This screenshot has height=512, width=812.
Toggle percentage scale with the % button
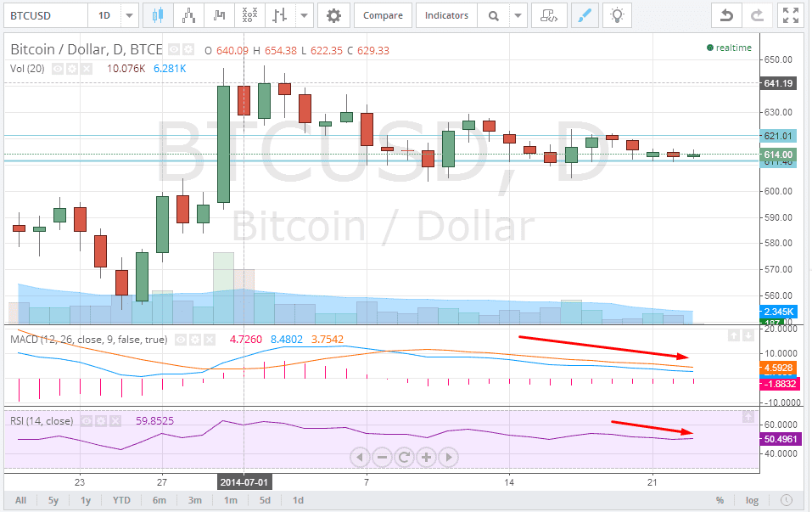point(720,500)
